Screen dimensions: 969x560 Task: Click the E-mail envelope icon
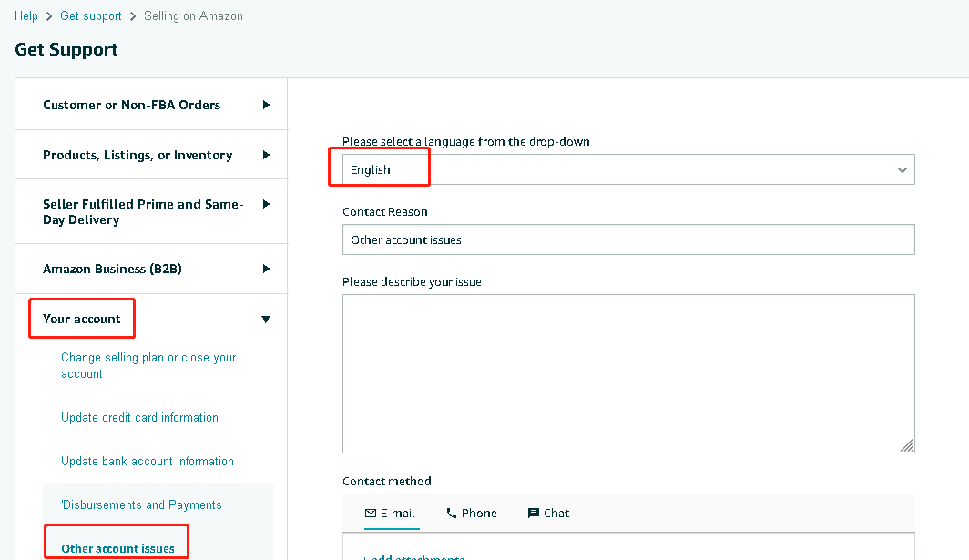[370, 513]
